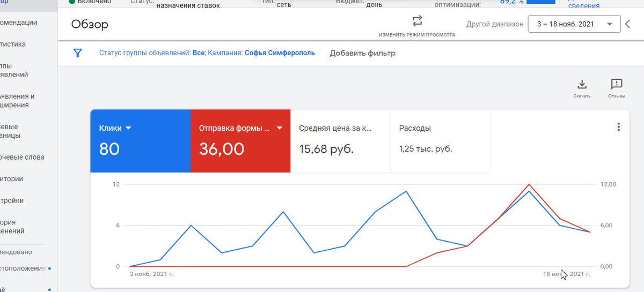Click the Другой диапазон label
Viewport: 644px width, 292px height.
[495, 24]
